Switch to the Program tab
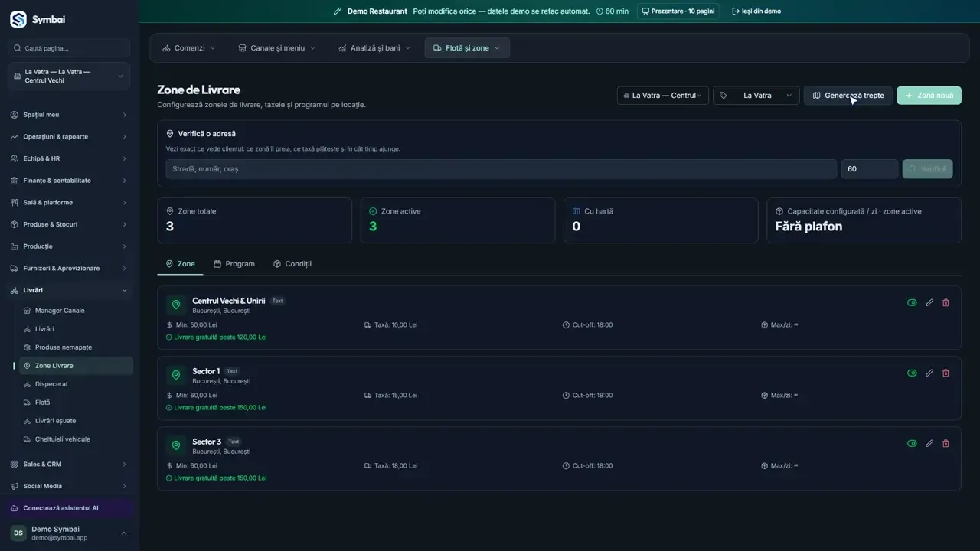 (234, 264)
